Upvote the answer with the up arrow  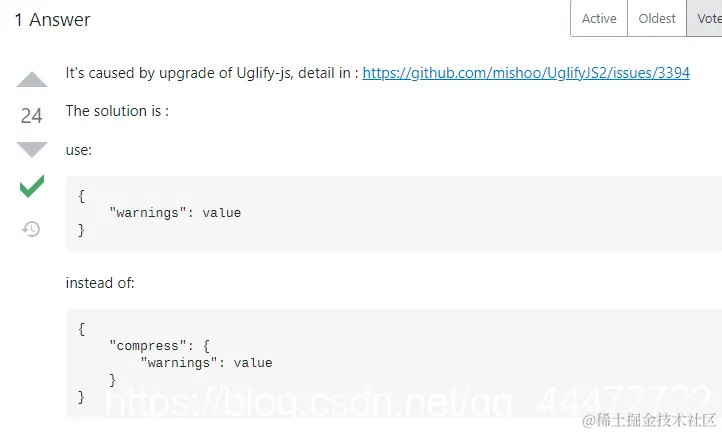point(32,80)
